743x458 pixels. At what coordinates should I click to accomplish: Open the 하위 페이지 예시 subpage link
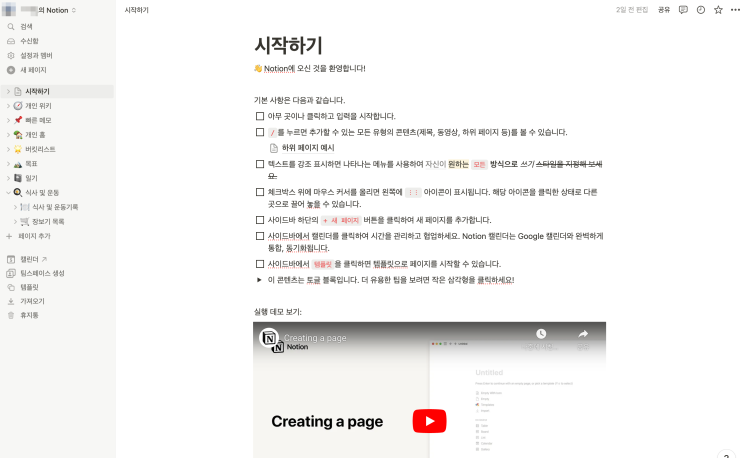click(308, 148)
